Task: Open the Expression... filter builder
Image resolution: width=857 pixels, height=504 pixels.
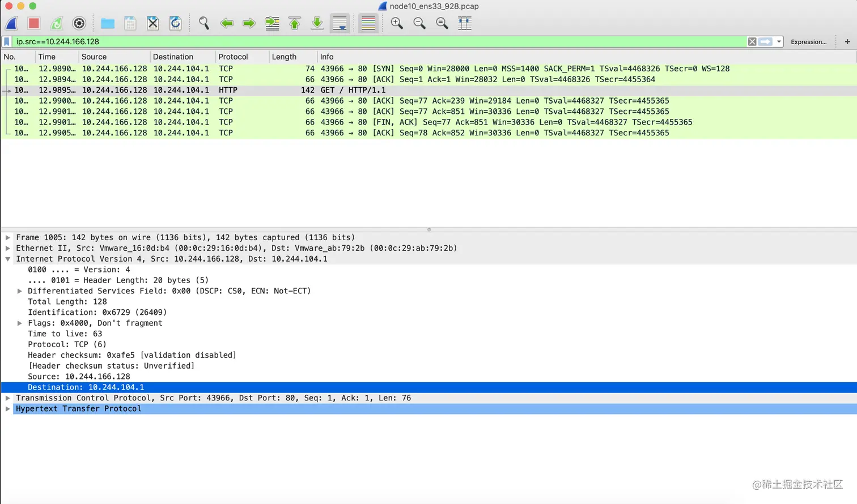Action: point(809,42)
